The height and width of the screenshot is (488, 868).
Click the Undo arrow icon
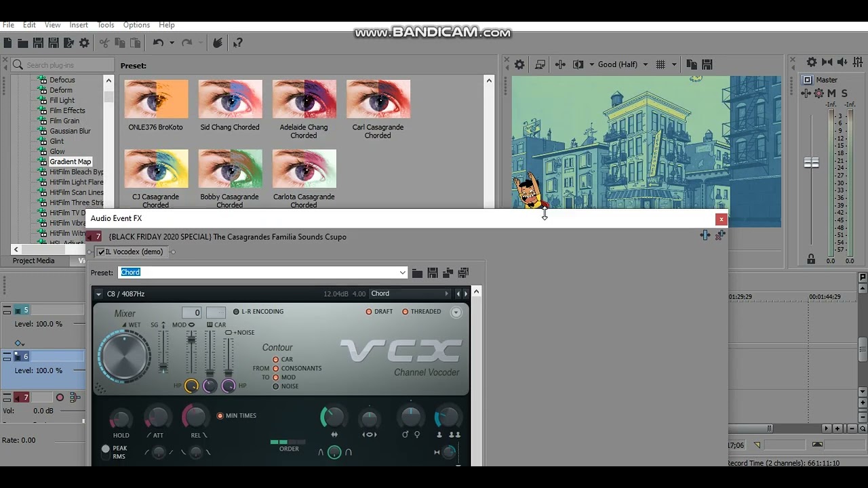tap(158, 43)
